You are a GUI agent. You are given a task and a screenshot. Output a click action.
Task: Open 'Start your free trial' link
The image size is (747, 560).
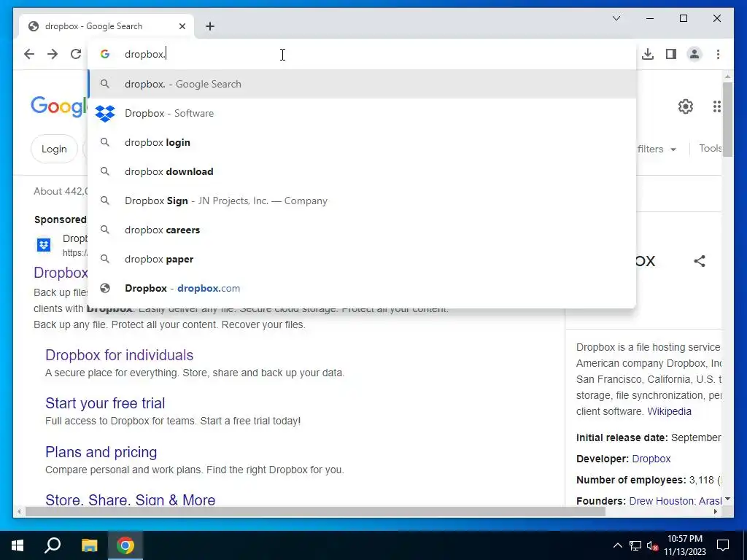pyautogui.click(x=105, y=403)
